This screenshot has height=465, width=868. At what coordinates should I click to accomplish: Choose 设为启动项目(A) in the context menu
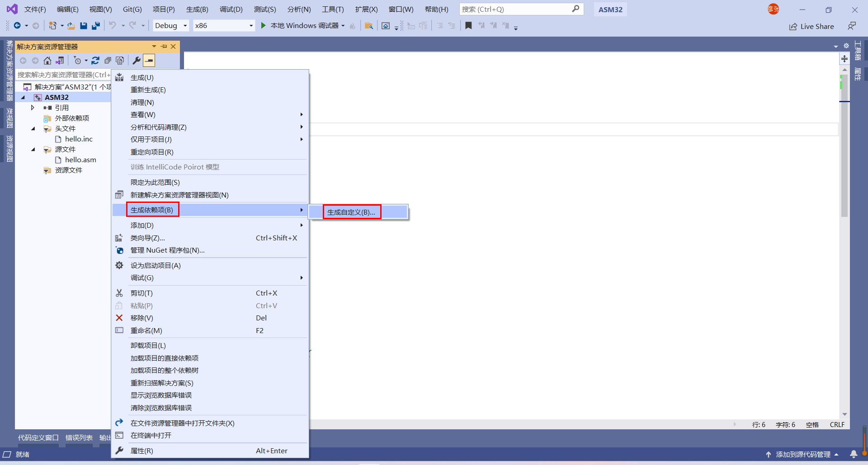pos(156,265)
